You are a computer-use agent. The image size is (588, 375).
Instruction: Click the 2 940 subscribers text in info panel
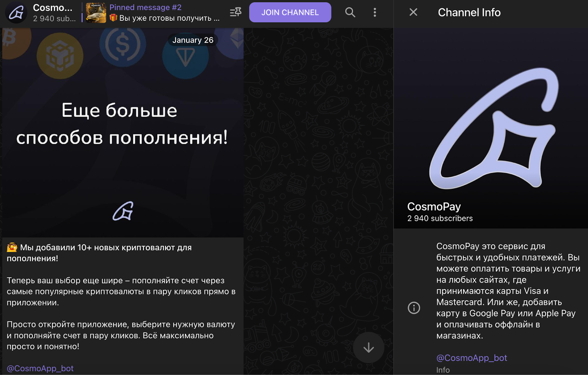[x=440, y=218]
